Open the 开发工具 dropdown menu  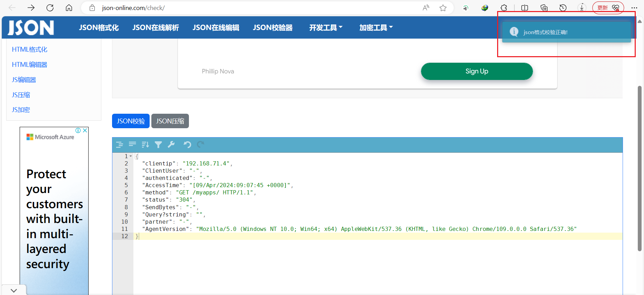pos(326,28)
